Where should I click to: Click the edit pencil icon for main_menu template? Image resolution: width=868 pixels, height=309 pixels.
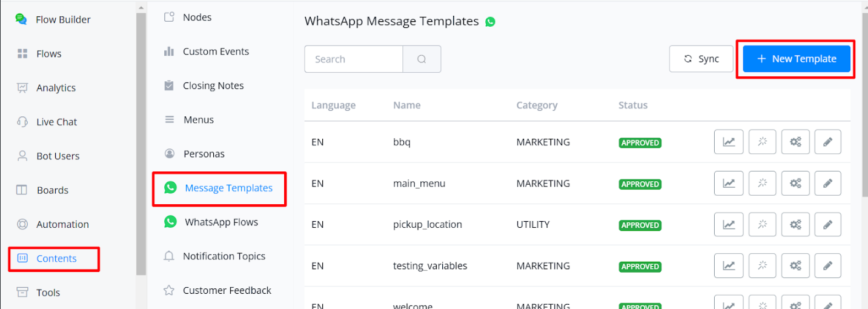click(827, 184)
